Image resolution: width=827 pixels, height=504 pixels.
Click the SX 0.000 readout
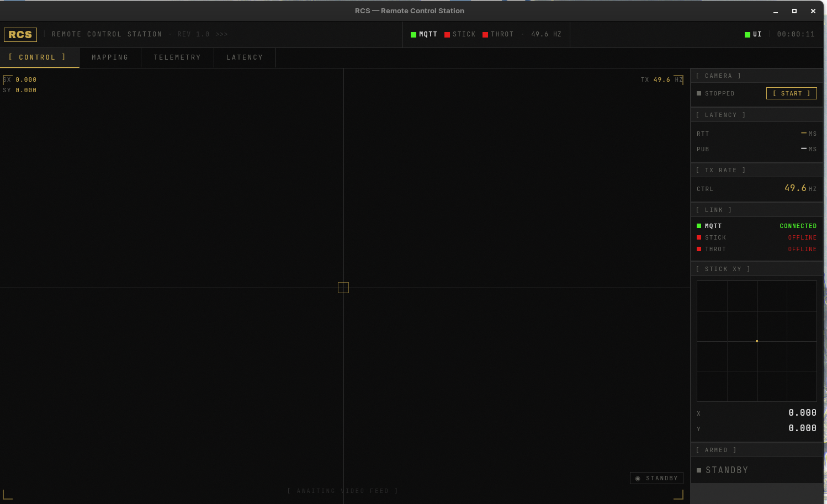[x=20, y=79]
